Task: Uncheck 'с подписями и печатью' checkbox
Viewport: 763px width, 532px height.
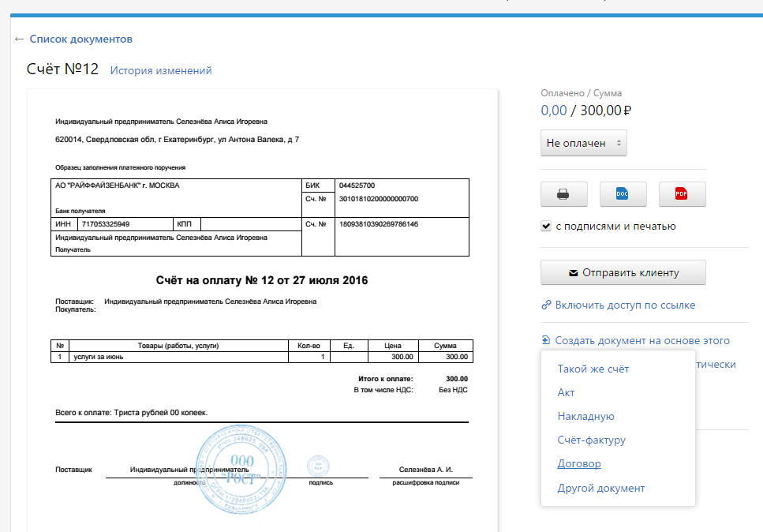Action: tap(546, 226)
